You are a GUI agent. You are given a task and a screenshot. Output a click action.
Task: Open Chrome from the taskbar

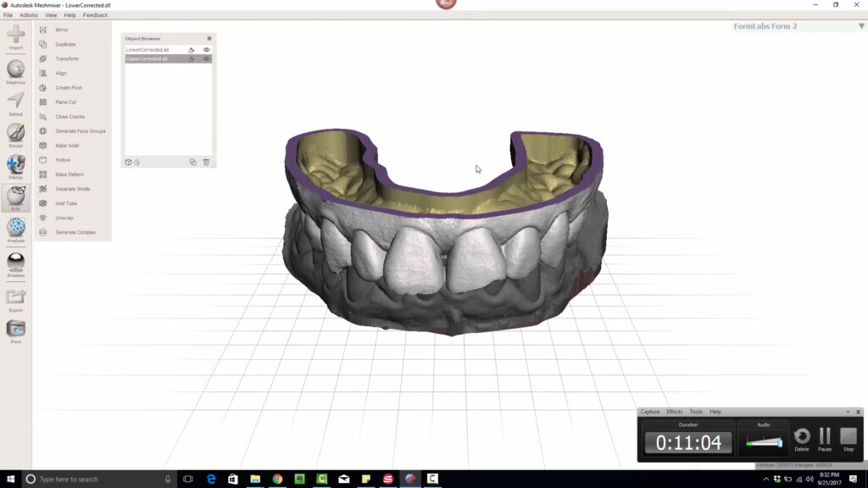(x=277, y=480)
